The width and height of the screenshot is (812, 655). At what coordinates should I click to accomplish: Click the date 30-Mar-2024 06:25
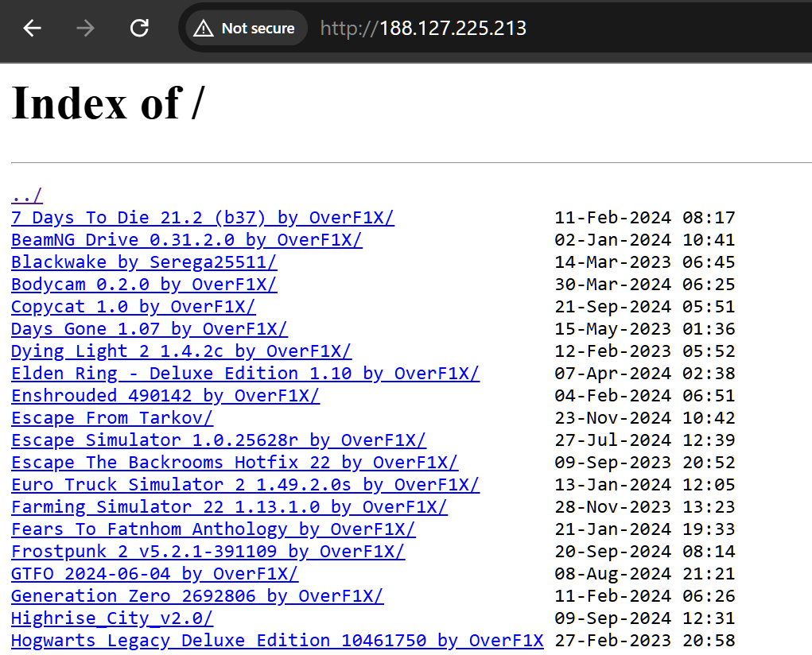pyautogui.click(x=645, y=285)
